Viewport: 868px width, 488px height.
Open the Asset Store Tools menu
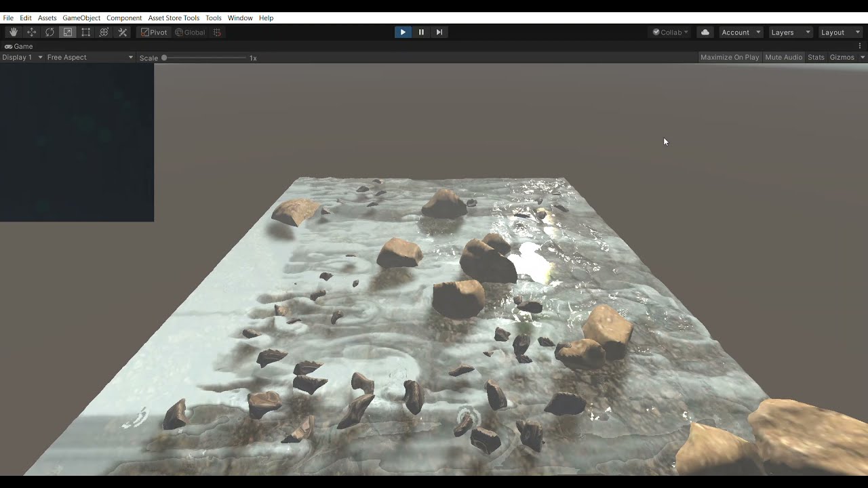click(x=174, y=18)
